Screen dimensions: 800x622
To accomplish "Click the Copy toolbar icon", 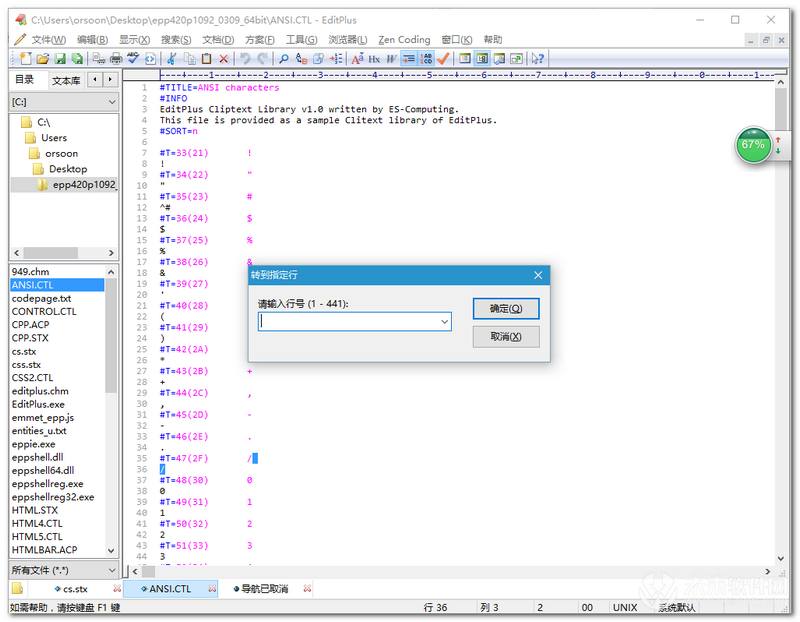I will click(189, 59).
